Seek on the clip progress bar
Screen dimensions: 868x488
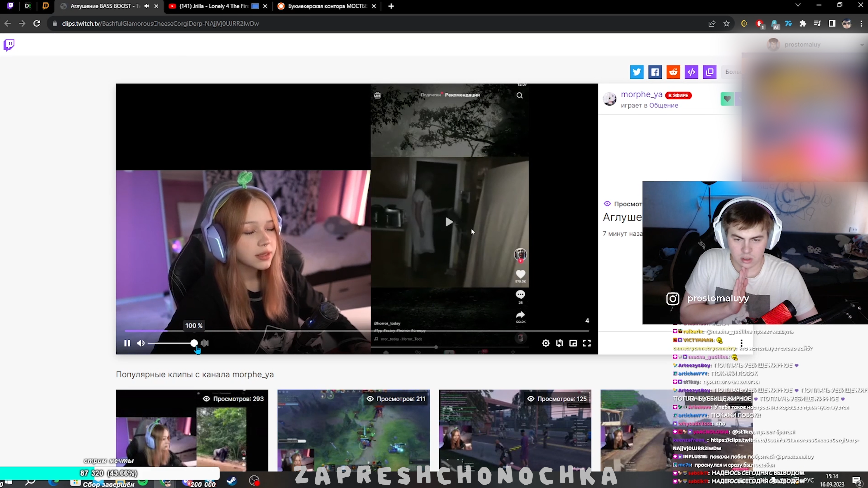pos(356,331)
